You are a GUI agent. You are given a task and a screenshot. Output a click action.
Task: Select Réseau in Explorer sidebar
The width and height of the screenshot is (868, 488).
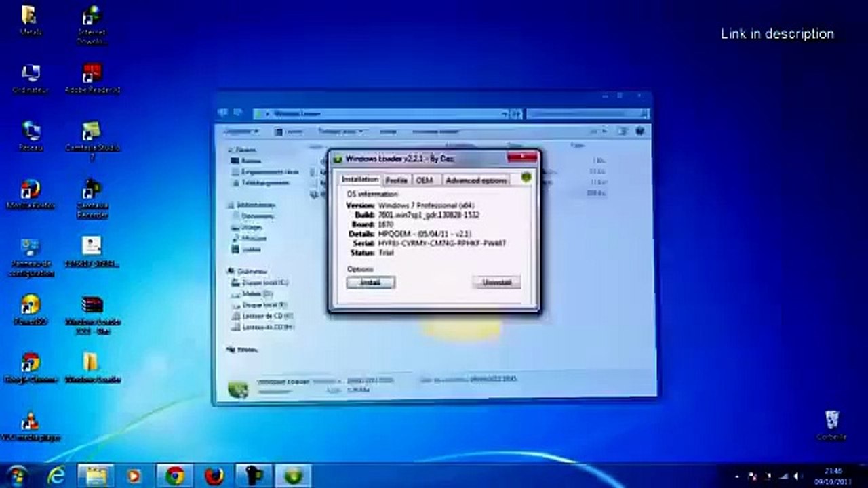click(x=243, y=350)
